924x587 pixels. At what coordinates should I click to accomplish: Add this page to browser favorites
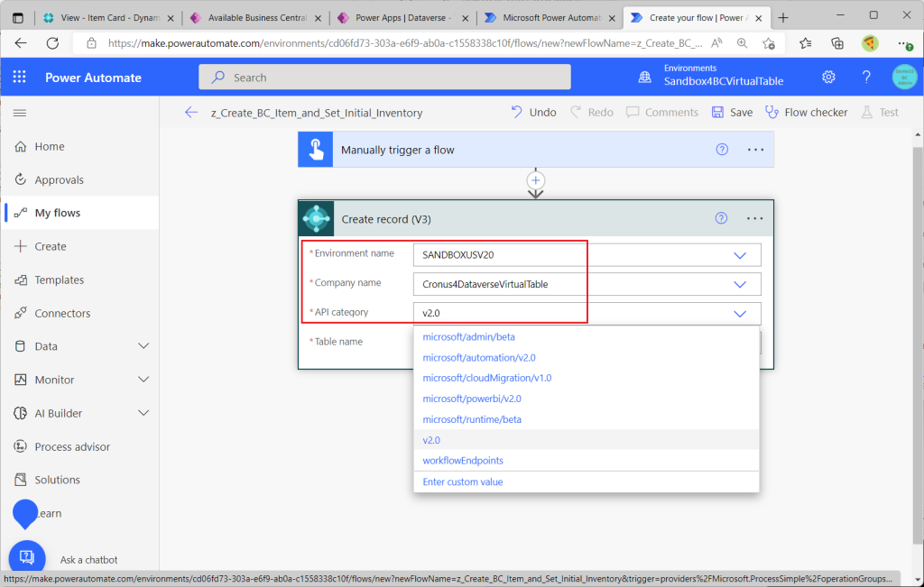click(x=769, y=43)
